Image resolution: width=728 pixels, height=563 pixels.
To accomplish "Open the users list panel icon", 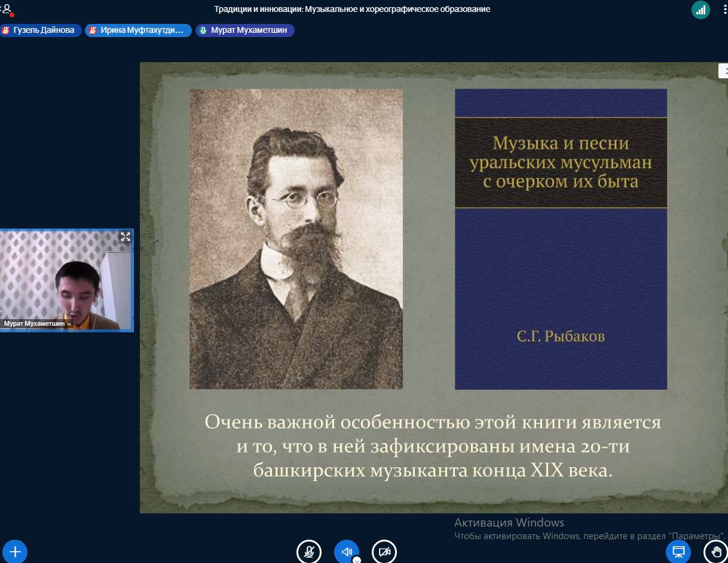I will pos(7,9).
